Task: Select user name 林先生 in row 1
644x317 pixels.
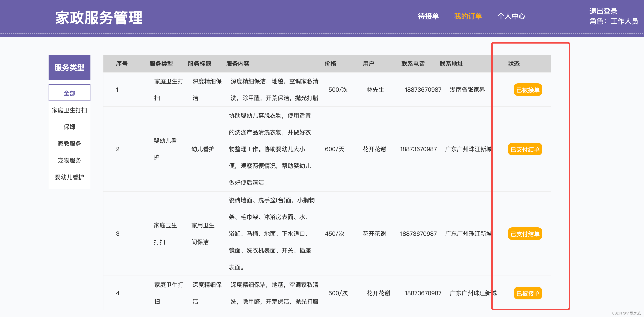Action: [x=375, y=89]
